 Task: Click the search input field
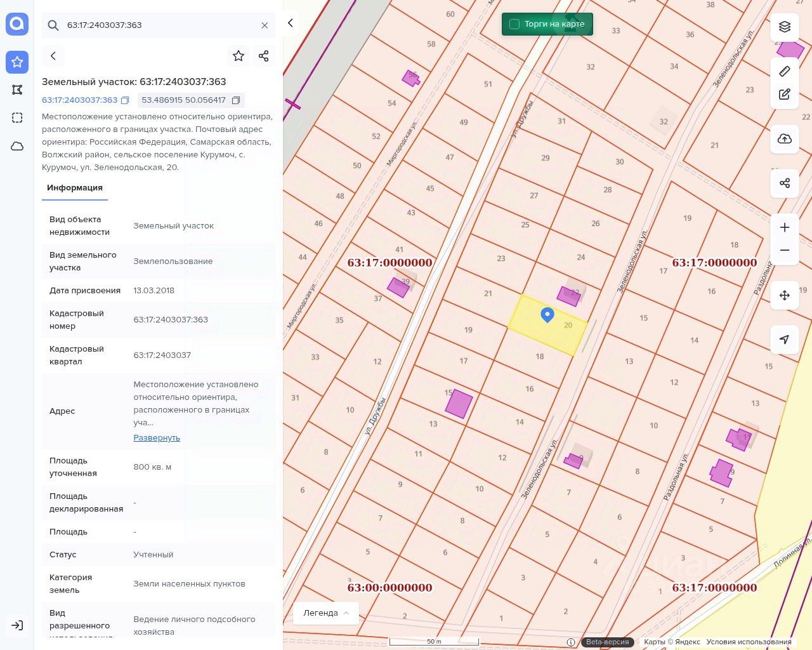(x=159, y=25)
